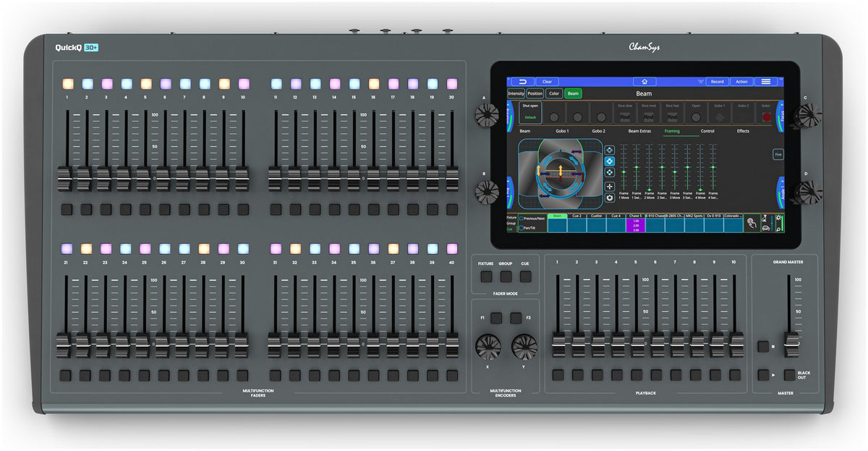This screenshot has height=451, width=868.
Task: Open the Color tab
Action: pyautogui.click(x=554, y=93)
